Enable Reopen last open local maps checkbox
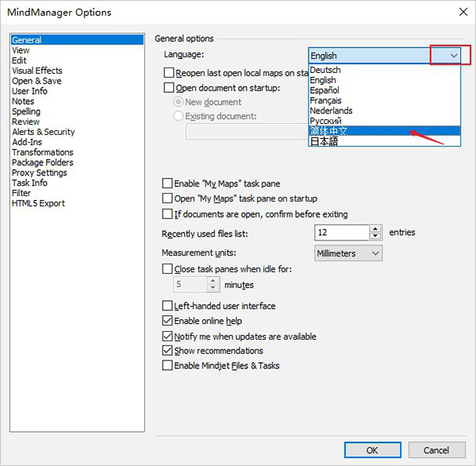Screen dimensions: 476x466 pyautogui.click(x=169, y=73)
